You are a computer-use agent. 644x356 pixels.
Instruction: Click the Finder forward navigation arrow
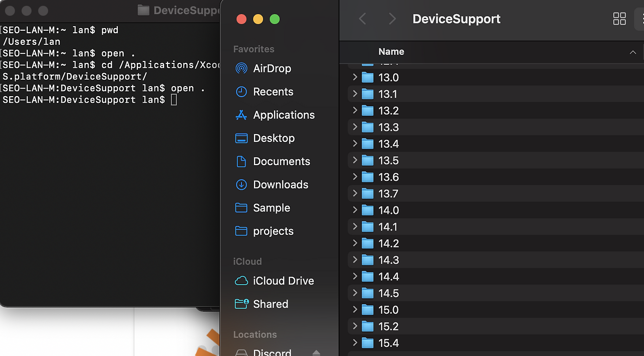[392, 19]
